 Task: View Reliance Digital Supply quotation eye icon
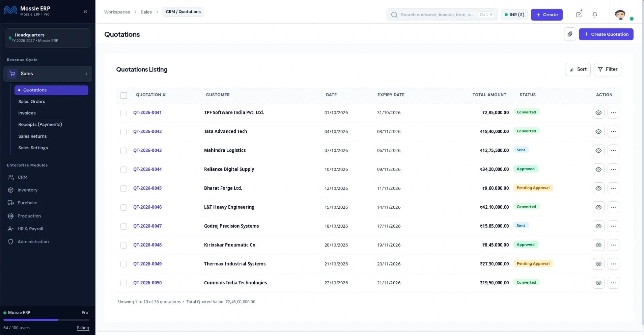(598, 169)
